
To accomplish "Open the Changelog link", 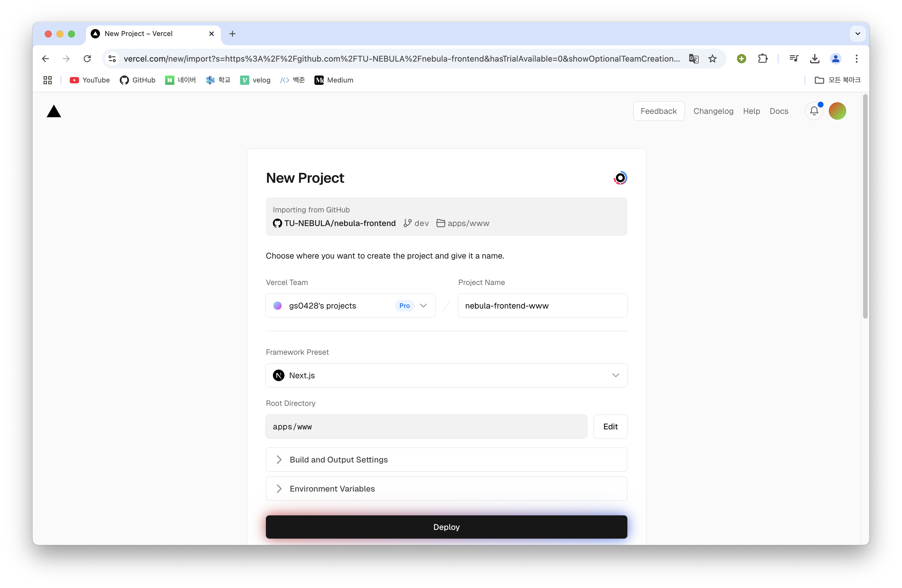I will click(713, 111).
